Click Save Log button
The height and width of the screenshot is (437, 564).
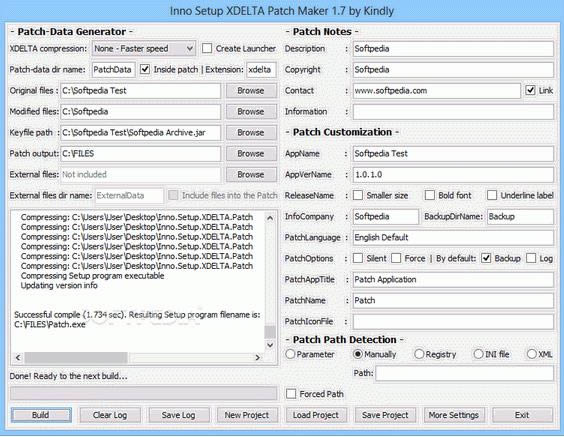tap(179, 415)
